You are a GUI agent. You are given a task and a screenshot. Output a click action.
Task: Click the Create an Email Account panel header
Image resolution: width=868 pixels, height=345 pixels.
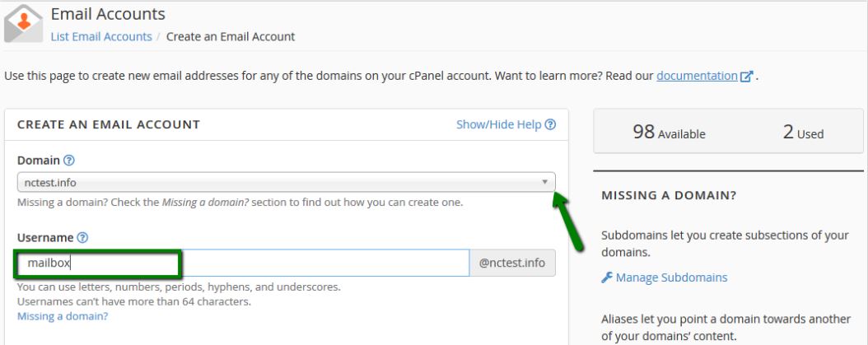[109, 125]
